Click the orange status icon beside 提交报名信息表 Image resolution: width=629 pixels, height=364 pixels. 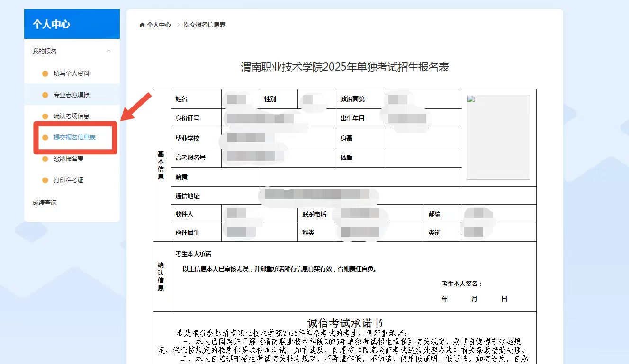pos(45,138)
